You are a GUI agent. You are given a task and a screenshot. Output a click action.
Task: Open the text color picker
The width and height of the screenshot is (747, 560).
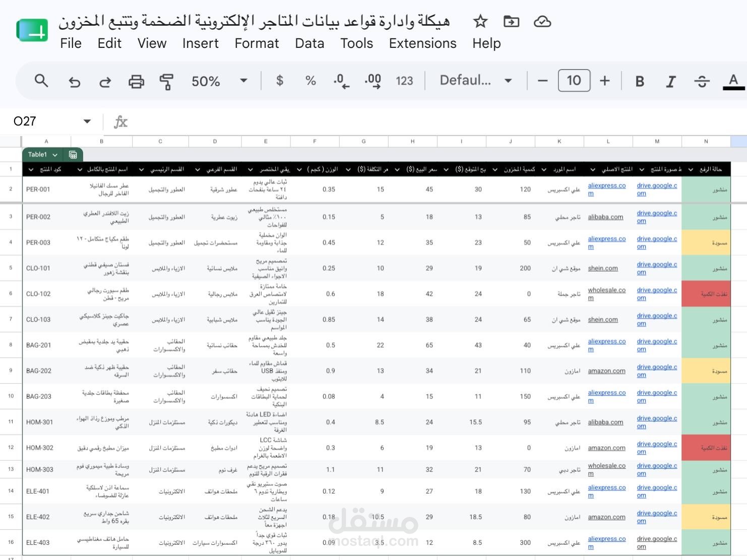(733, 82)
